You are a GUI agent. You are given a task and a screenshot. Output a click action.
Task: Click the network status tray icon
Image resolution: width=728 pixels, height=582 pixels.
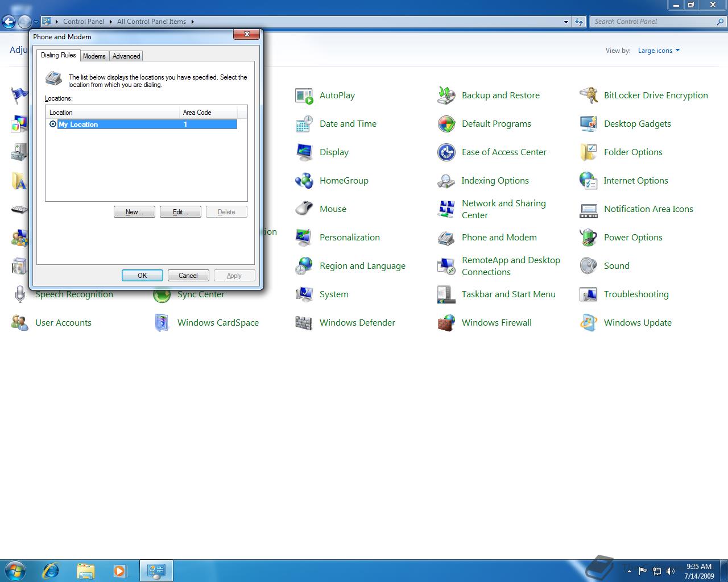tap(657, 571)
